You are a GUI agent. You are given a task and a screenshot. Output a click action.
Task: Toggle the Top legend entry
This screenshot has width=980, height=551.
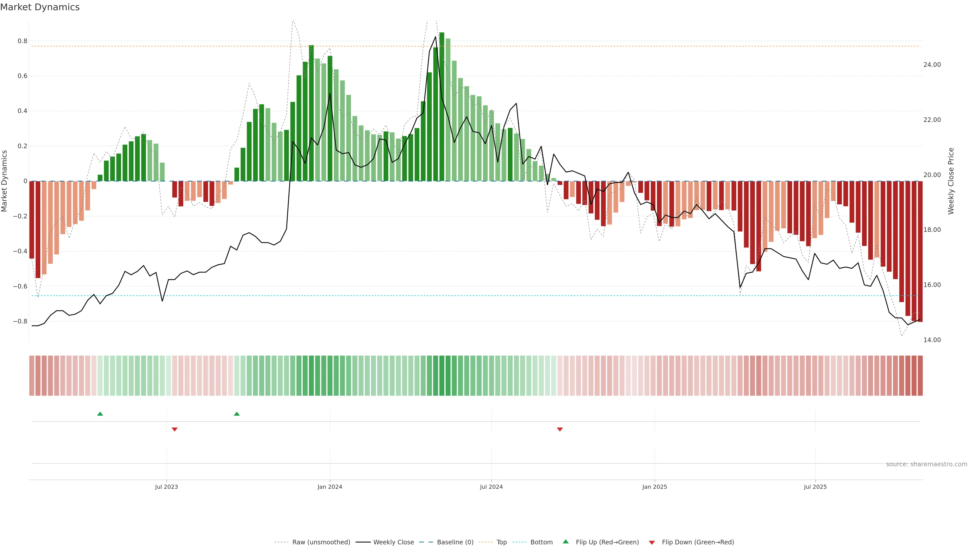pos(501,542)
